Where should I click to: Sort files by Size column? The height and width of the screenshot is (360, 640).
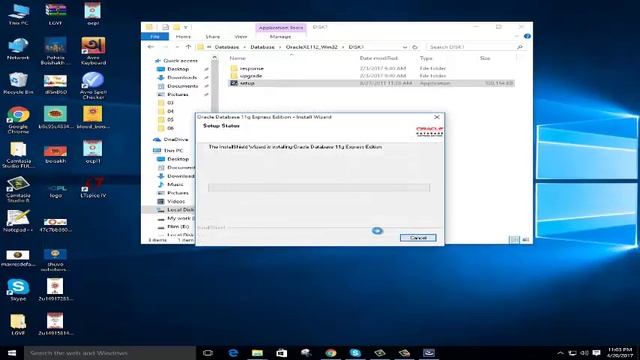(485, 58)
